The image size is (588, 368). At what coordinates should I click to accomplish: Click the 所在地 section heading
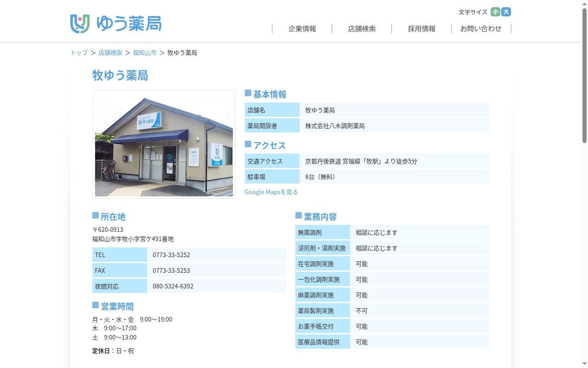pos(109,217)
